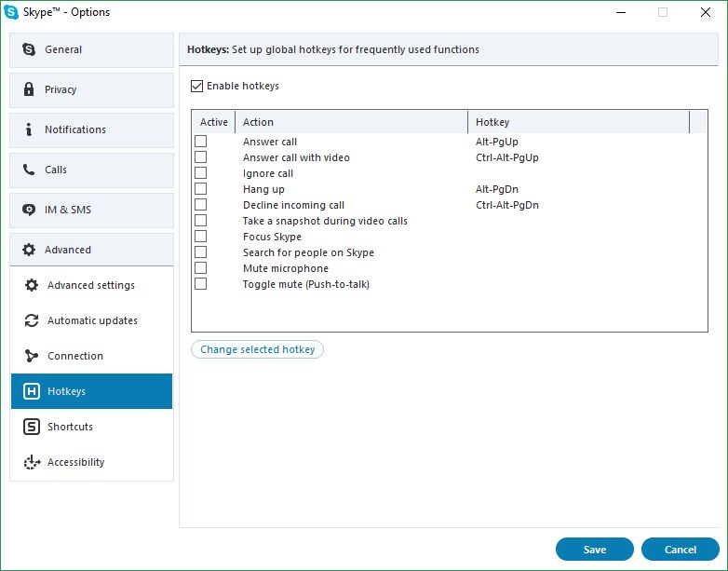The height and width of the screenshot is (571, 728).
Task: Select the Alt-PgUp hotkey cell
Action: point(497,142)
